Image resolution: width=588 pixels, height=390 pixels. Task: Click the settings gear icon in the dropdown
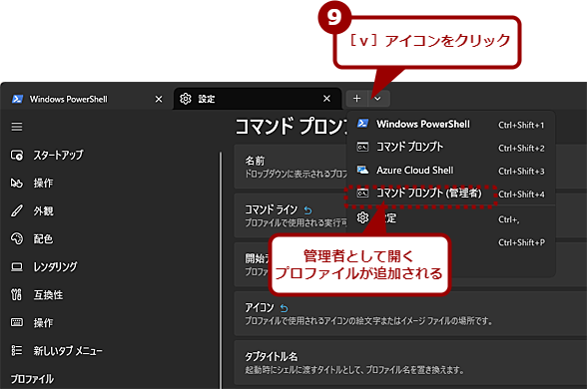[x=362, y=217]
